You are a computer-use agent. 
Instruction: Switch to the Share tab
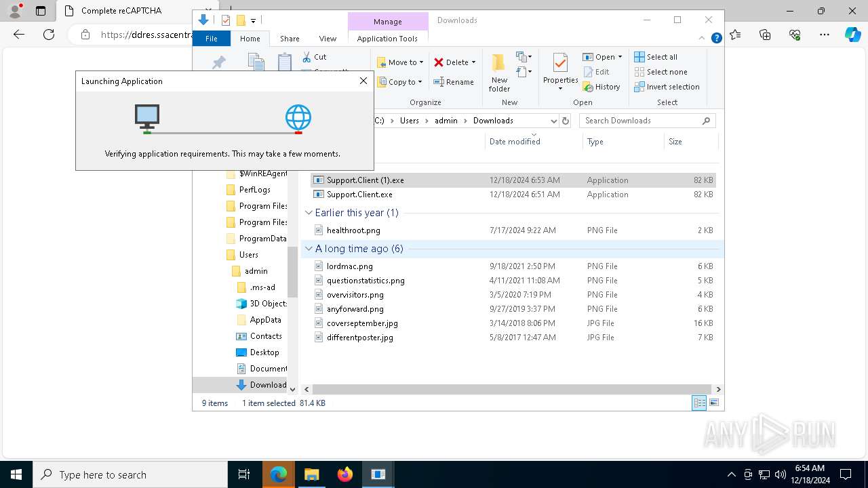point(290,39)
